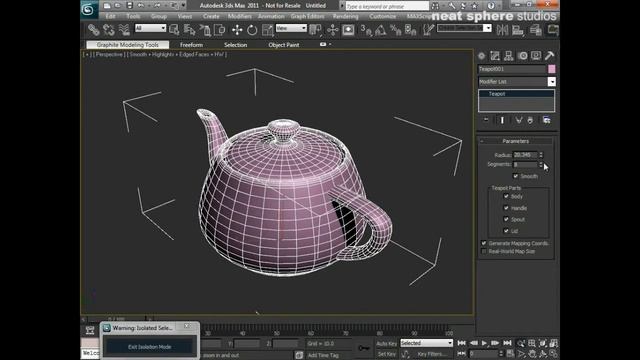Enable Real-World Map Size checkbox
Image resolution: width=640 pixels, height=360 pixels.
tap(484, 251)
